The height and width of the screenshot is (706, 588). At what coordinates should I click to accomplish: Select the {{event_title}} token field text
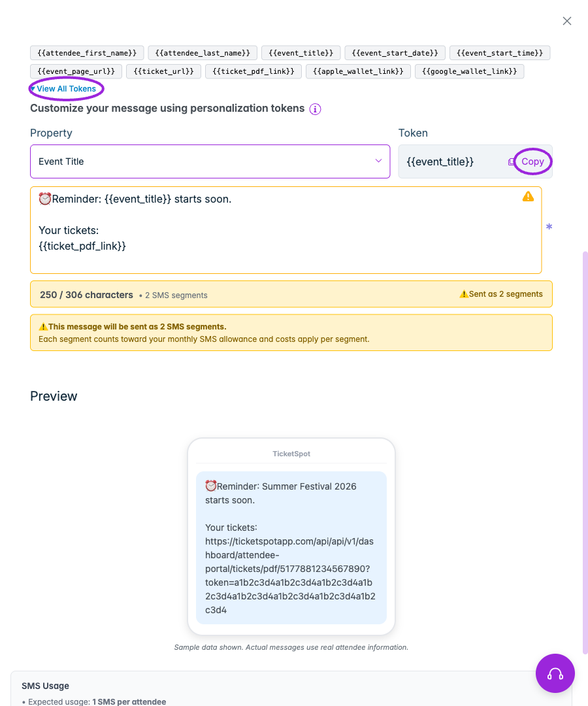[440, 161]
